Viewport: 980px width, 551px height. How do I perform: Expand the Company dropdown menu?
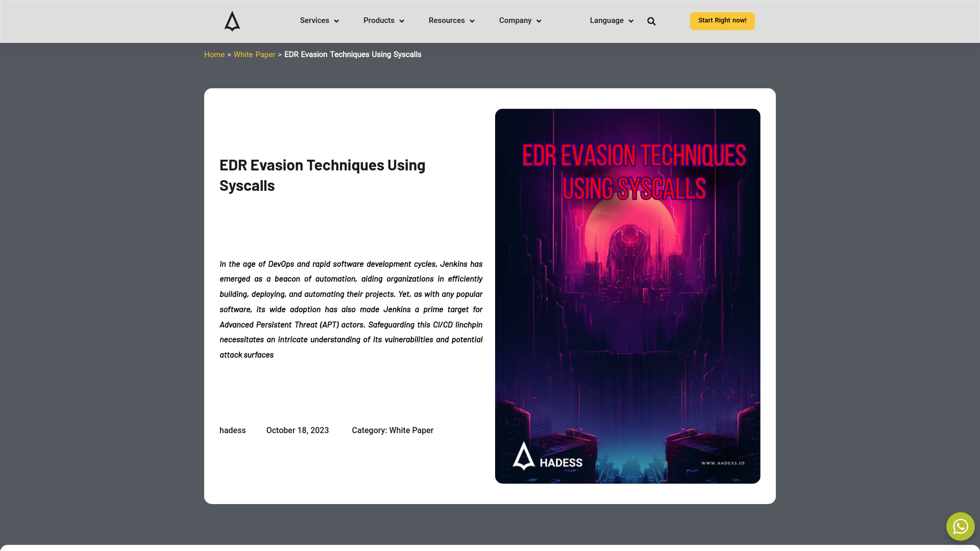pyautogui.click(x=520, y=21)
